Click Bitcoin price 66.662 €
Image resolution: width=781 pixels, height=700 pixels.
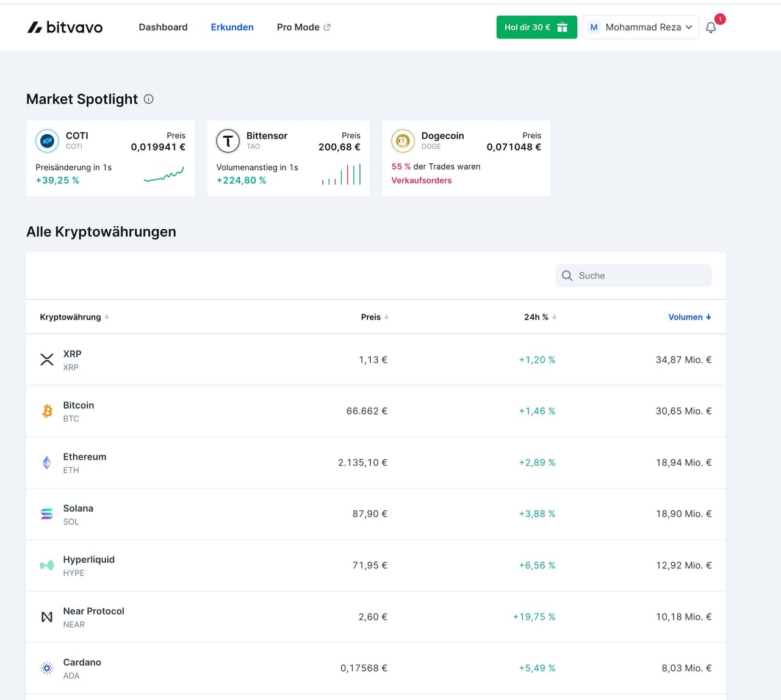click(x=367, y=411)
